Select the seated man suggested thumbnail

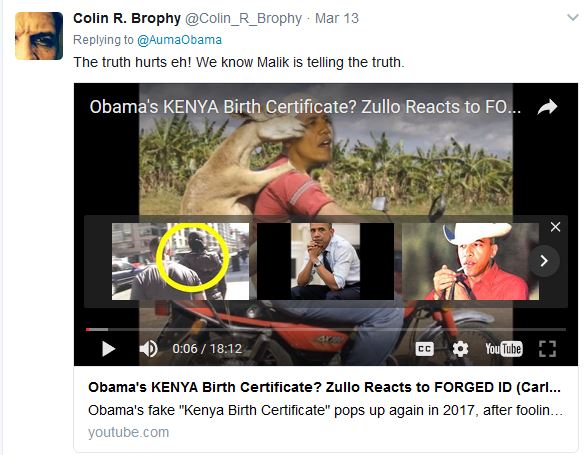[x=326, y=261]
